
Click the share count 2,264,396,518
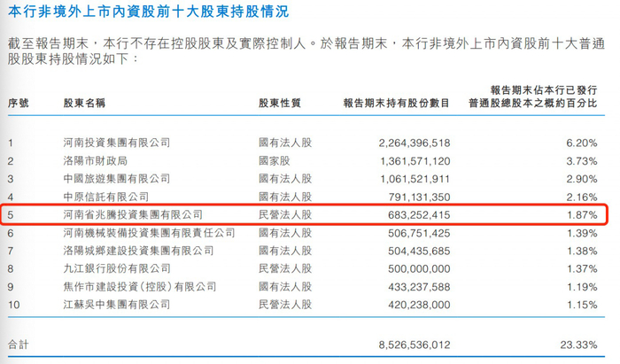(x=415, y=143)
